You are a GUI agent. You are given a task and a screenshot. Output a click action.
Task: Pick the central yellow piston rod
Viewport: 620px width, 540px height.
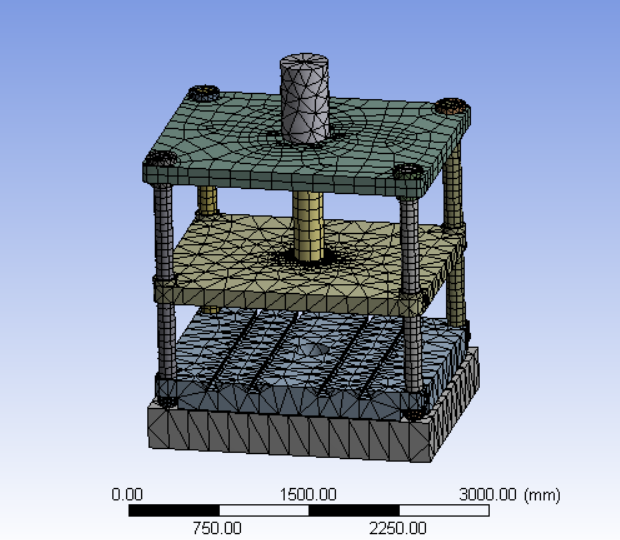click(x=308, y=226)
